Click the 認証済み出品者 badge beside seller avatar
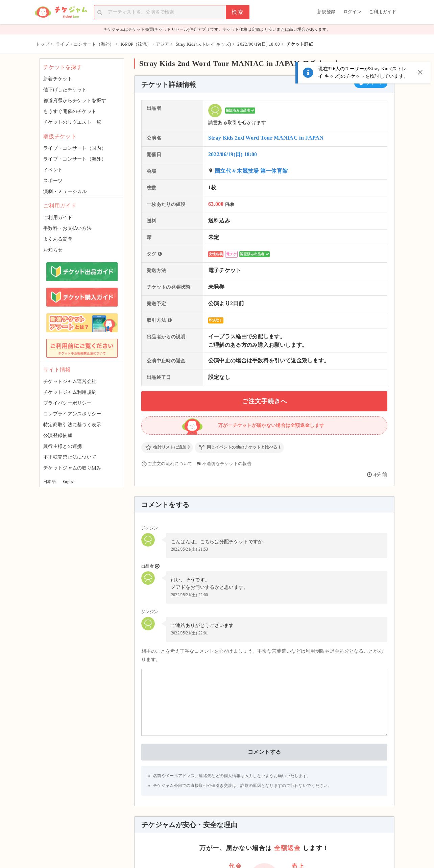434x868 pixels. coord(240,111)
